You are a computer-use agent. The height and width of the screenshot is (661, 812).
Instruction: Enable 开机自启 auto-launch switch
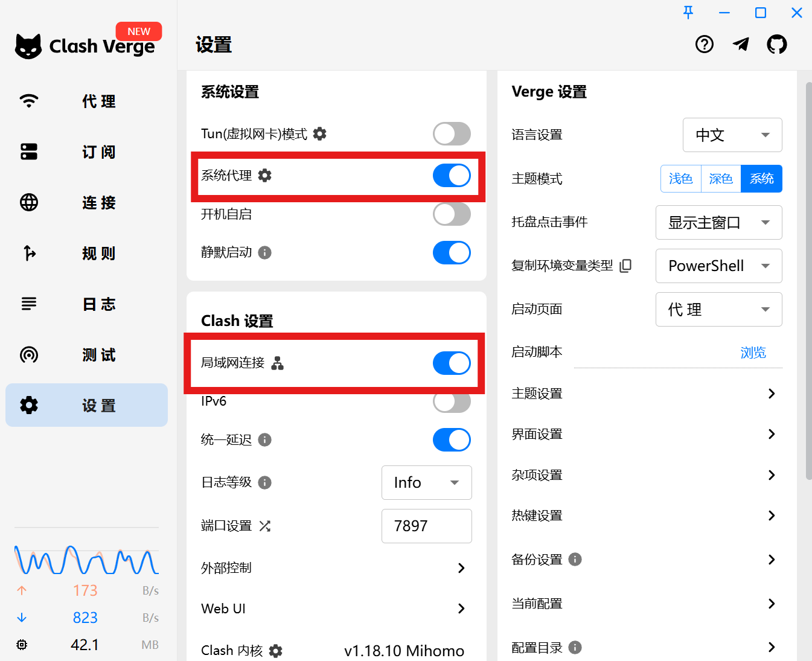pyautogui.click(x=452, y=214)
